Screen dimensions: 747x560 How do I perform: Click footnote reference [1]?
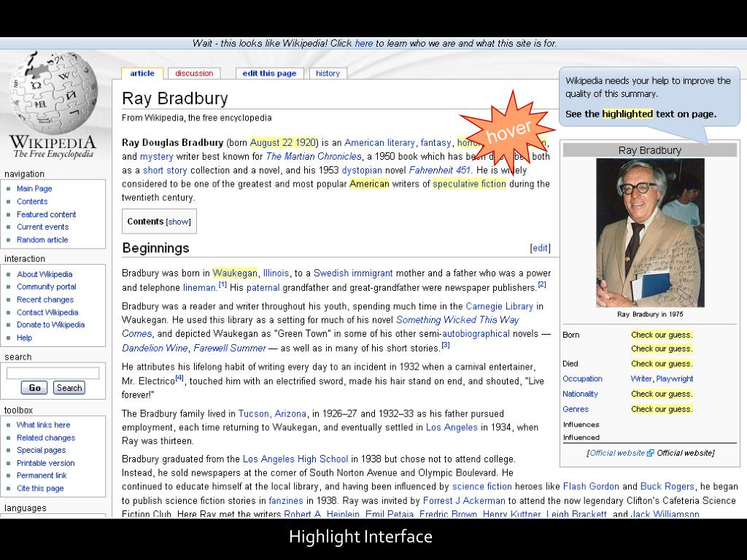click(222, 284)
